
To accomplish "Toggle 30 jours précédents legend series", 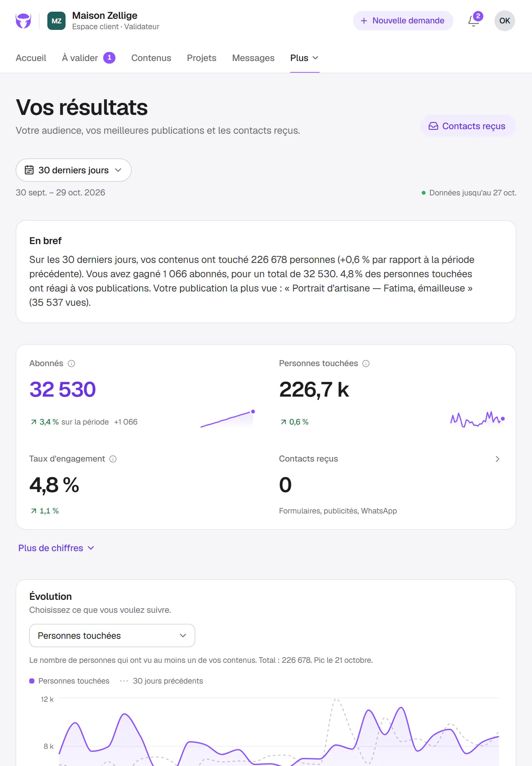I will coord(161,681).
